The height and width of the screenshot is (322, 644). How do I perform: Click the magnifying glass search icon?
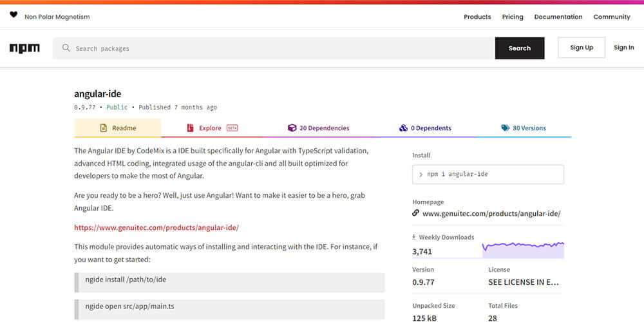pos(66,48)
